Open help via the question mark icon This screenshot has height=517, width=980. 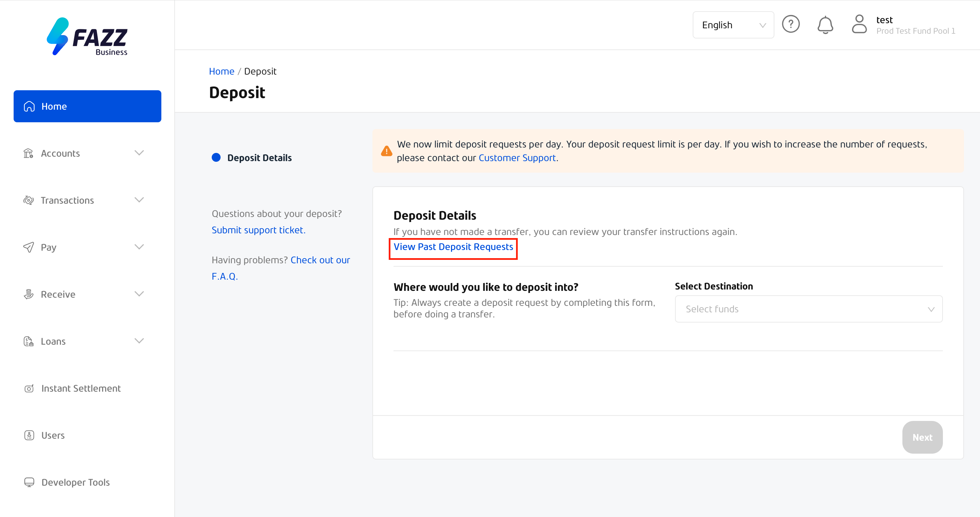(791, 25)
